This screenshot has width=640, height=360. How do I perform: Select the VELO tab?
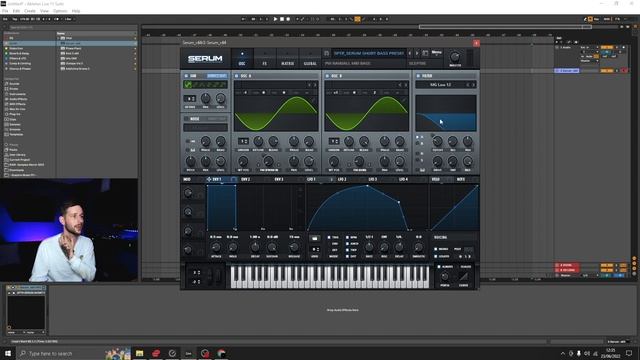tap(436, 179)
